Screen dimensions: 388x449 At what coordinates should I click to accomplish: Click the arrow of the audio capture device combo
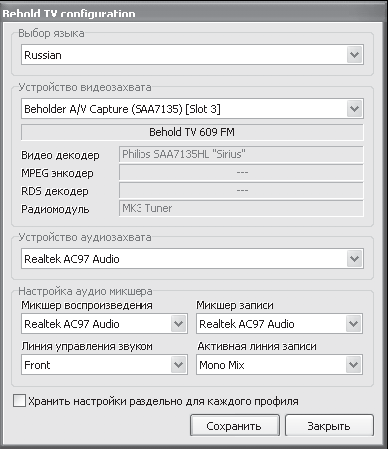click(354, 259)
